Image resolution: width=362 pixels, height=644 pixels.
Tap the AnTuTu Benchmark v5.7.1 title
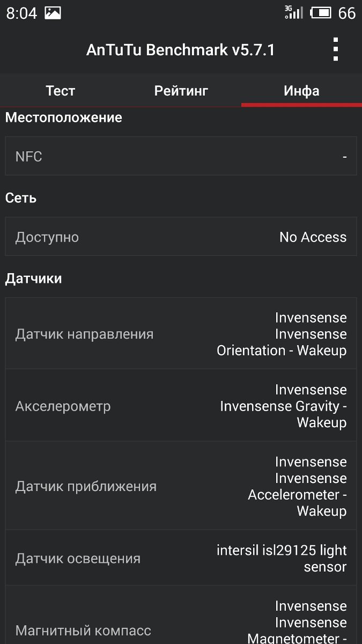pos(181,50)
